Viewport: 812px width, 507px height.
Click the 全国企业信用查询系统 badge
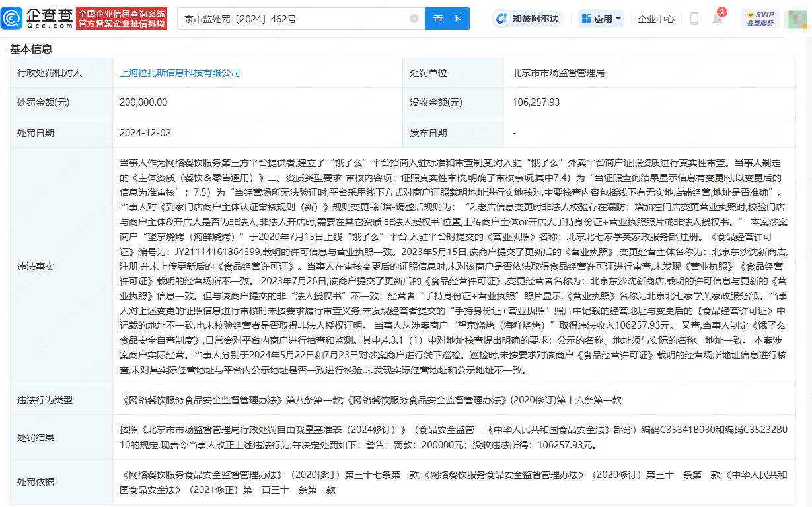point(122,19)
